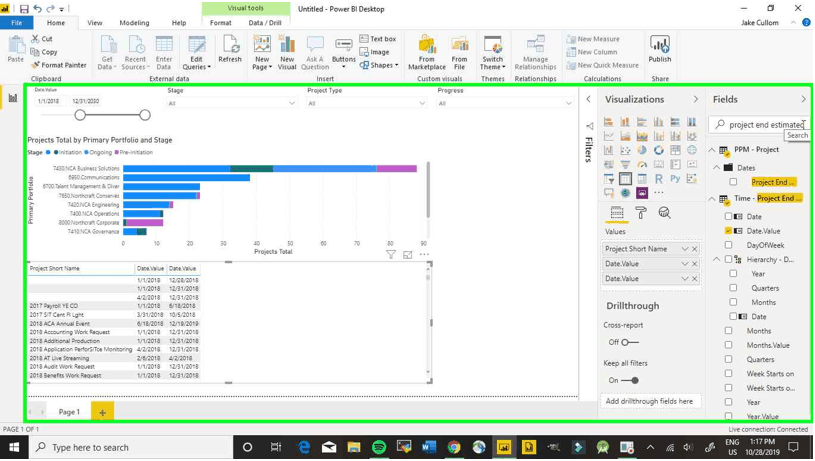815x461 pixels.
Task: Collapse the PPM - Project table
Action: pyautogui.click(x=712, y=150)
